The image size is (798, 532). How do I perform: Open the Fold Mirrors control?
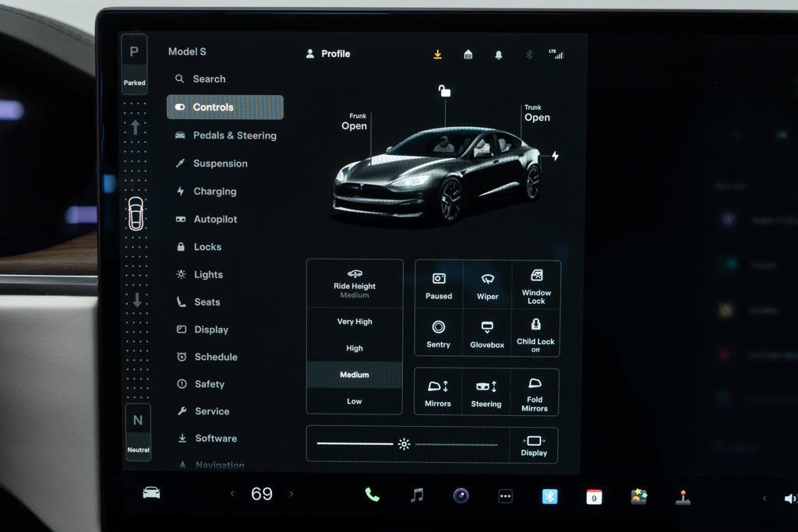(x=535, y=393)
